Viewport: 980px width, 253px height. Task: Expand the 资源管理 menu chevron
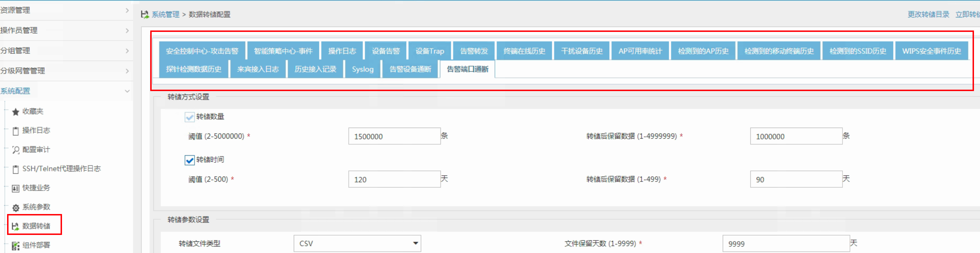(x=128, y=10)
